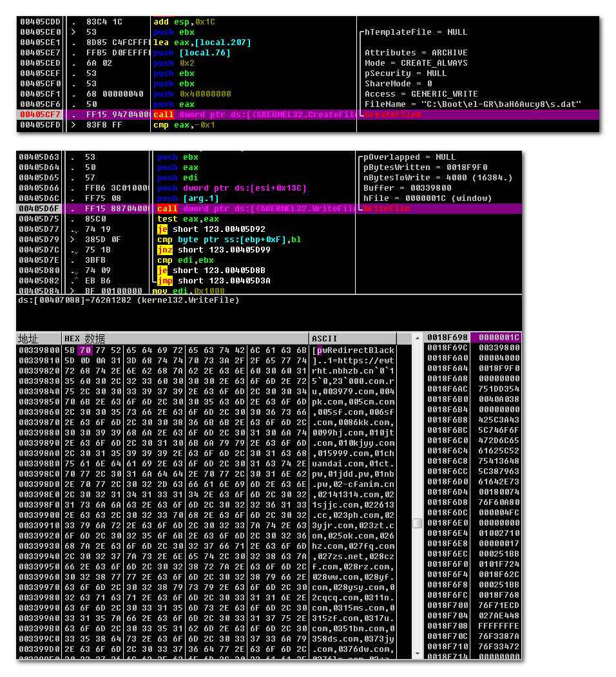Select the highlighted 70 byte in row 00339800
The image size is (616, 677).
coord(85,350)
